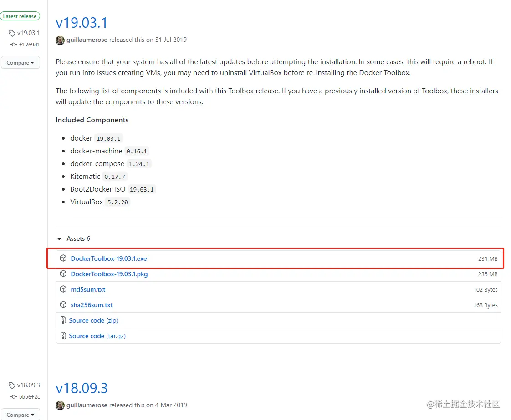Click docker-compose version '1.24.1'
The image size is (511, 420).
click(139, 164)
